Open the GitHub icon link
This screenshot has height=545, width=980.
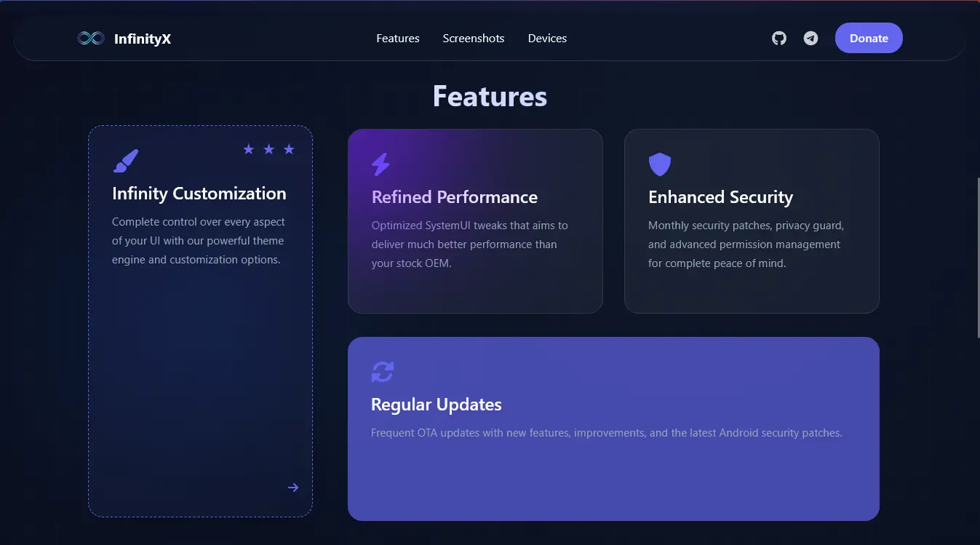click(x=779, y=39)
